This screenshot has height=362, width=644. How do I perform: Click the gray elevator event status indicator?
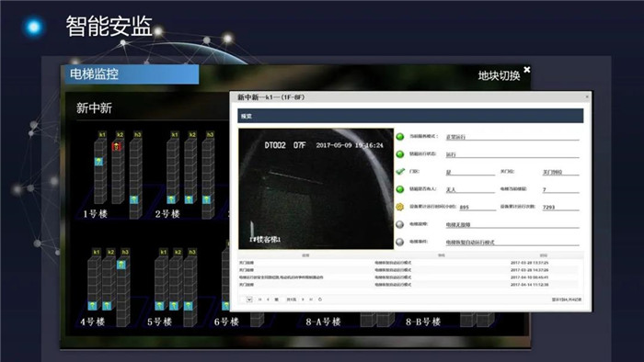[399, 242]
